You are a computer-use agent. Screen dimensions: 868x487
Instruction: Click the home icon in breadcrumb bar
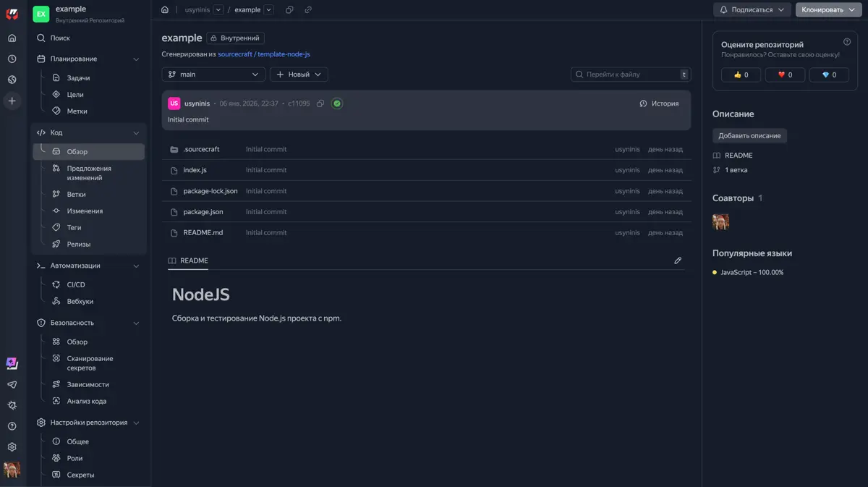coord(165,9)
